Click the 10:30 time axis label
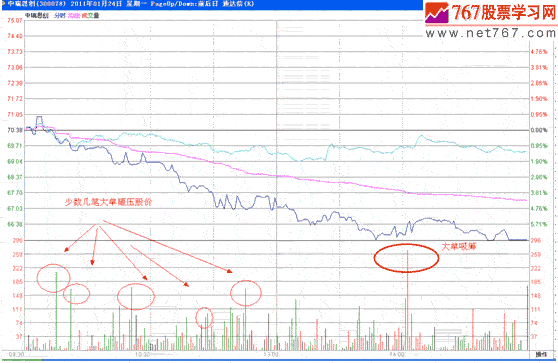This screenshot has width=558, height=363. pyautogui.click(x=142, y=354)
